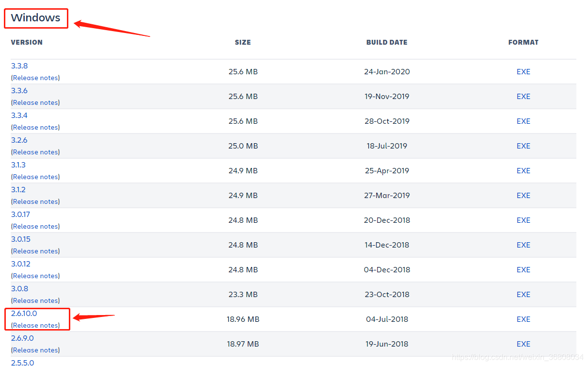Open version 3.0.17 link
The width and height of the screenshot is (588, 366).
[x=21, y=214]
